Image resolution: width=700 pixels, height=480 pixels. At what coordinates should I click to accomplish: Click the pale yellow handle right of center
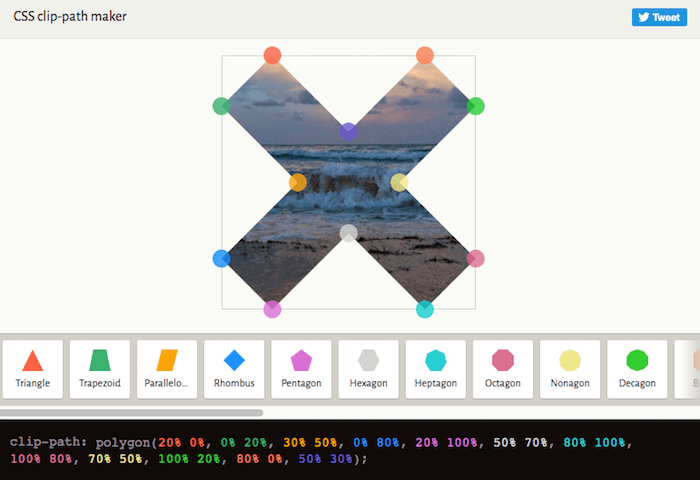(x=399, y=182)
